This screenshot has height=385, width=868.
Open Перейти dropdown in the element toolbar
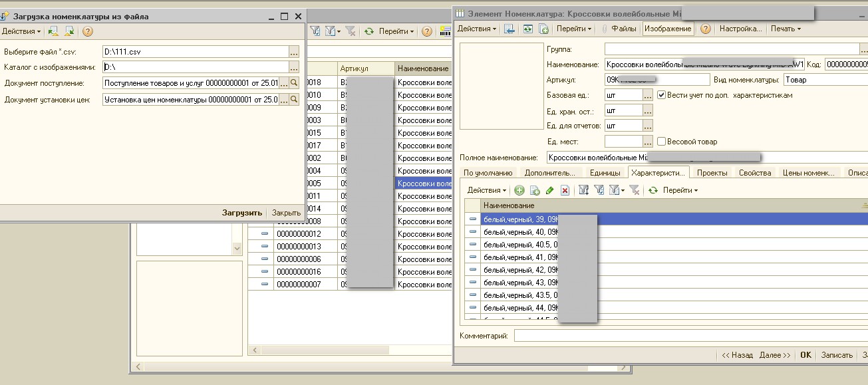click(574, 29)
